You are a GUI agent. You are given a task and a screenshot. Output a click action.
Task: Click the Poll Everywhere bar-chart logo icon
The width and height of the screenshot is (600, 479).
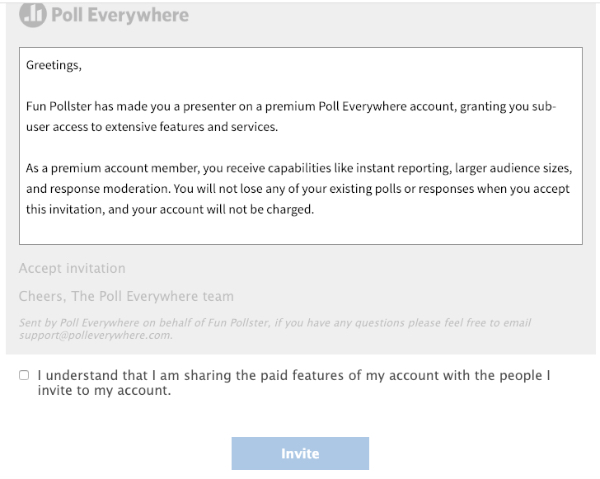click(33, 15)
